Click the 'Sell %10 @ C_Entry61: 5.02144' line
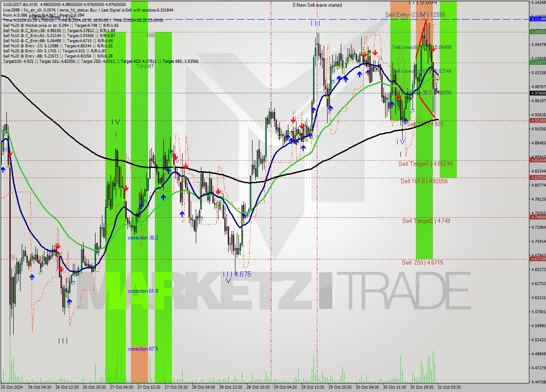 coord(59,35)
